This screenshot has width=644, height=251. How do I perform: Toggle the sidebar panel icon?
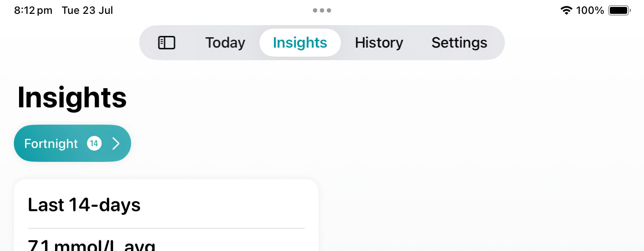[x=167, y=43]
